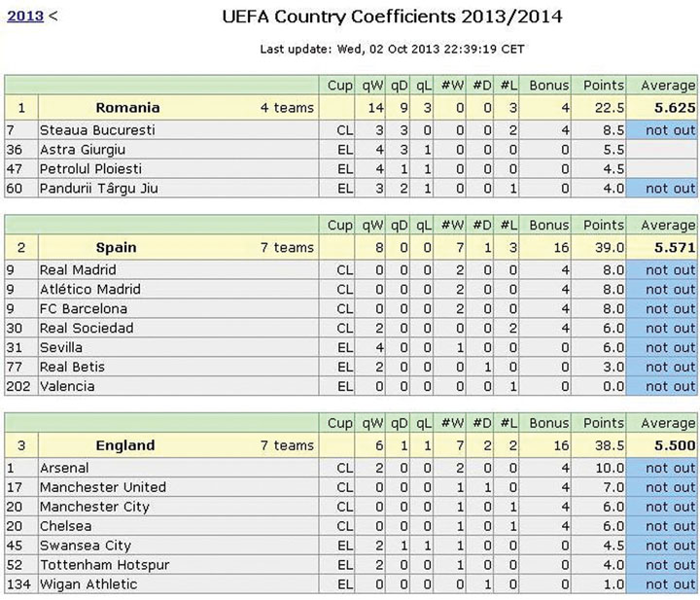This screenshot has width=700, height=600.
Task: Click the Points header in Romania table
Action: pos(603,86)
